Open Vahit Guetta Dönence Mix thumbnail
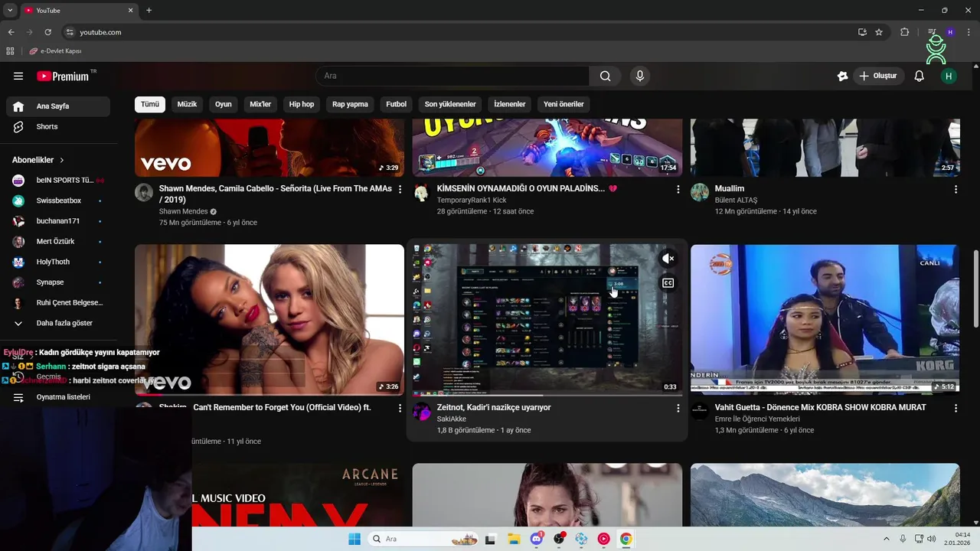980x551 pixels. pos(825,320)
